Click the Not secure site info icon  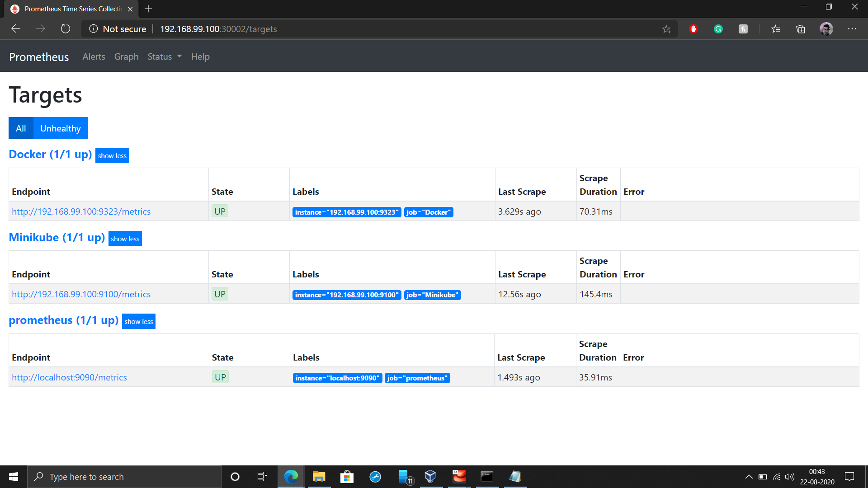[94, 28]
